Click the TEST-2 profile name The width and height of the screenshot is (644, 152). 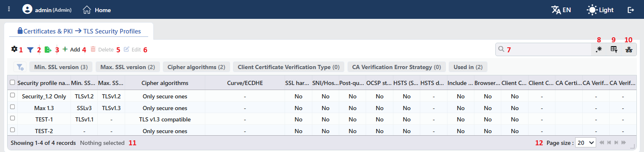(44, 131)
